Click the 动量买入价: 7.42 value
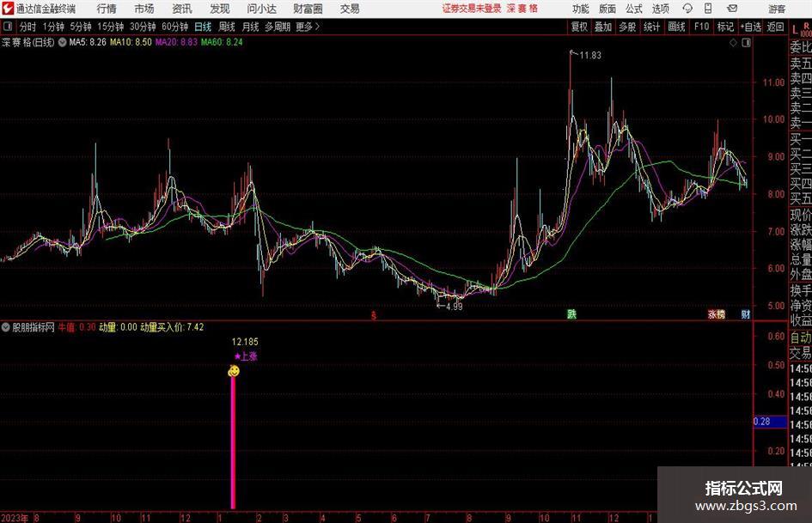Screen dimensions: 812x523 (x=172, y=327)
